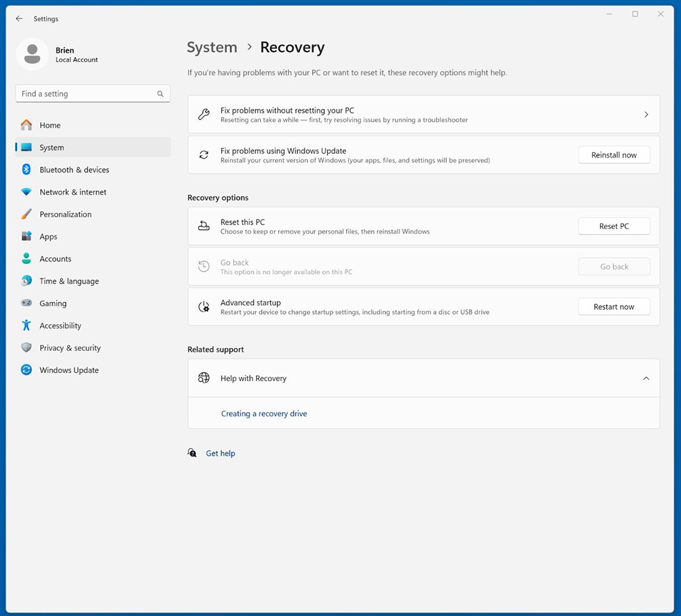Viewport: 681px width, 616px height.
Task: Click the Windows Update sync icon in sidebar
Action: (x=26, y=370)
